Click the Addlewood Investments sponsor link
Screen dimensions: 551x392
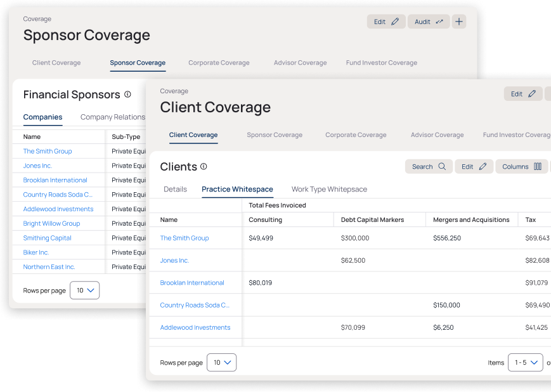click(58, 209)
